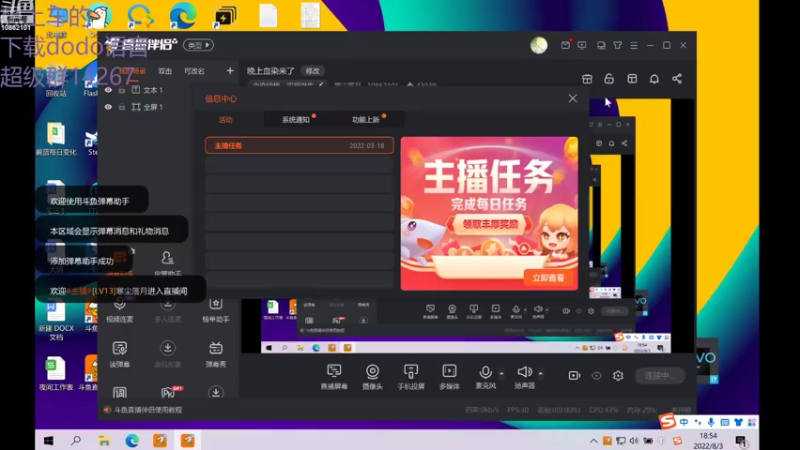Switch to 系统通知 tab
Viewport: 800px width, 450px height.
click(296, 120)
